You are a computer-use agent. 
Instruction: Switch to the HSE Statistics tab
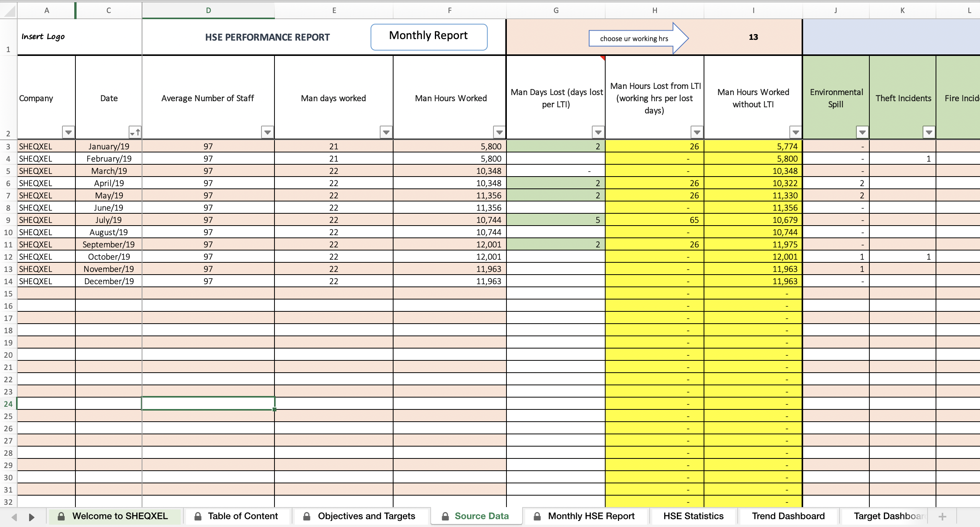click(x=693, y=516)
